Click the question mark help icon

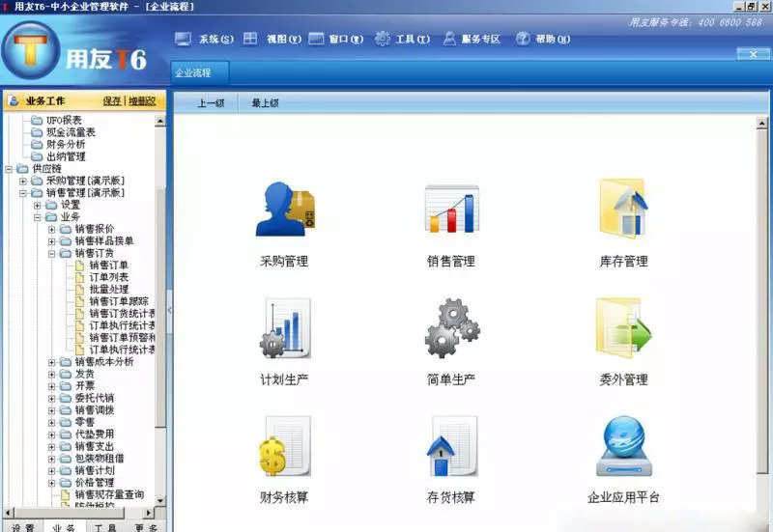point(523,39)
